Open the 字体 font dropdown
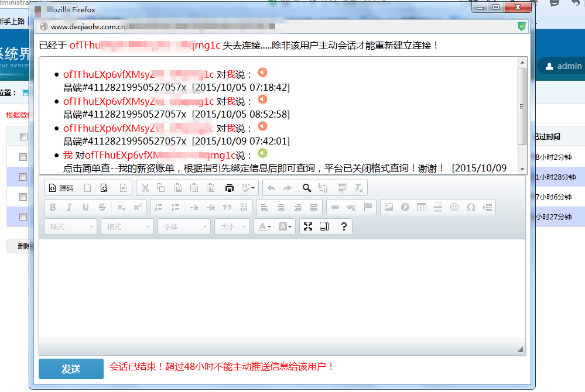This screenshot has width=585, height=392. [184, 226]
